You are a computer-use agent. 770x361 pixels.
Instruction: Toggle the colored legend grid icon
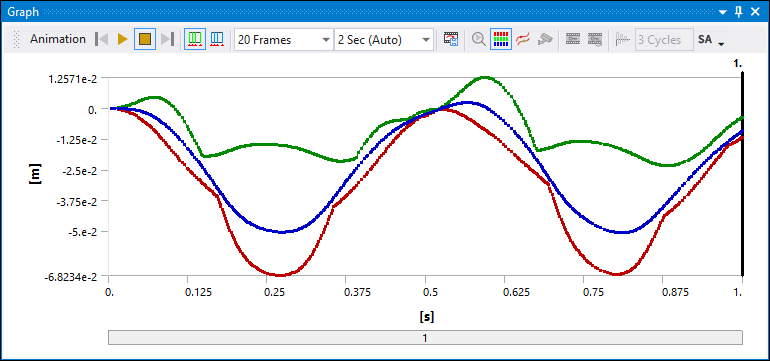click(x=501, y=39)
